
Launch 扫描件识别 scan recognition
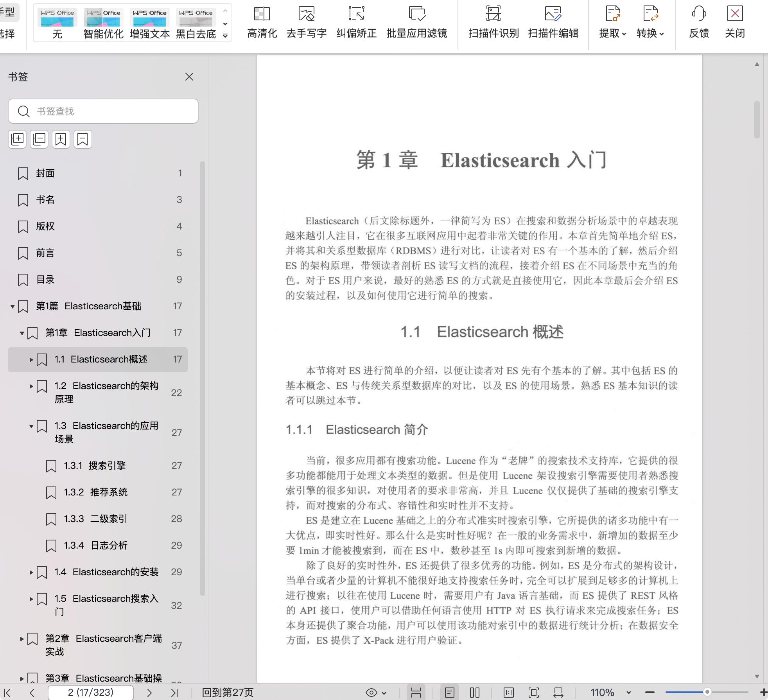493,23
